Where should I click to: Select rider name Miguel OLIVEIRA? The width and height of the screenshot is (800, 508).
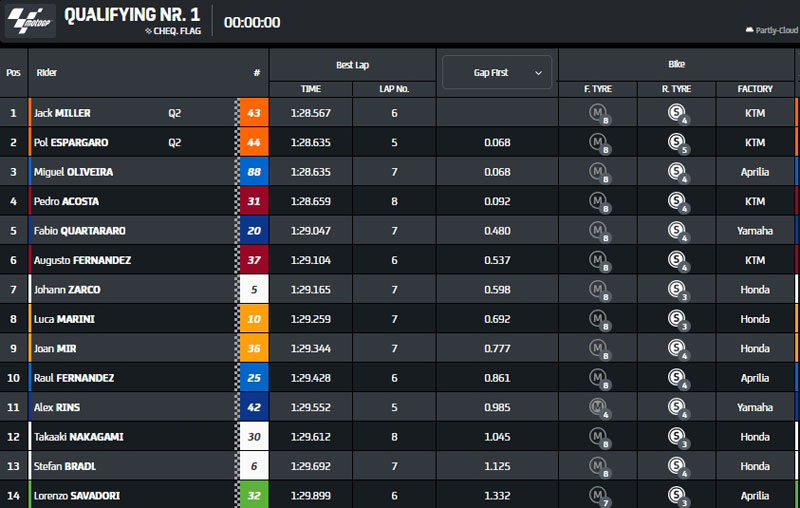pyautogui.click(x=73, y=172)
